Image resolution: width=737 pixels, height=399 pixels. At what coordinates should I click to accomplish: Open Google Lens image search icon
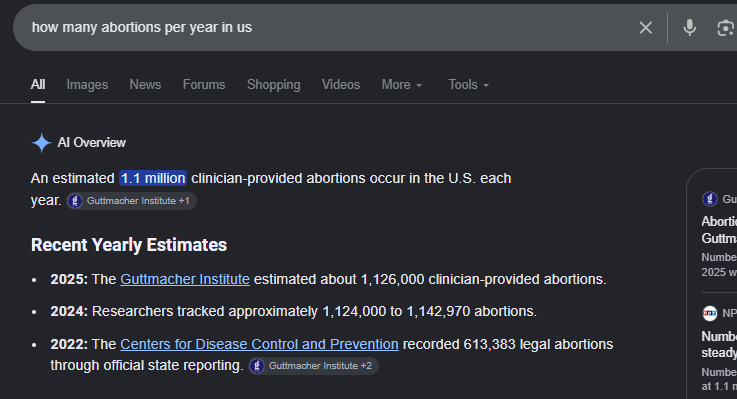726,28
